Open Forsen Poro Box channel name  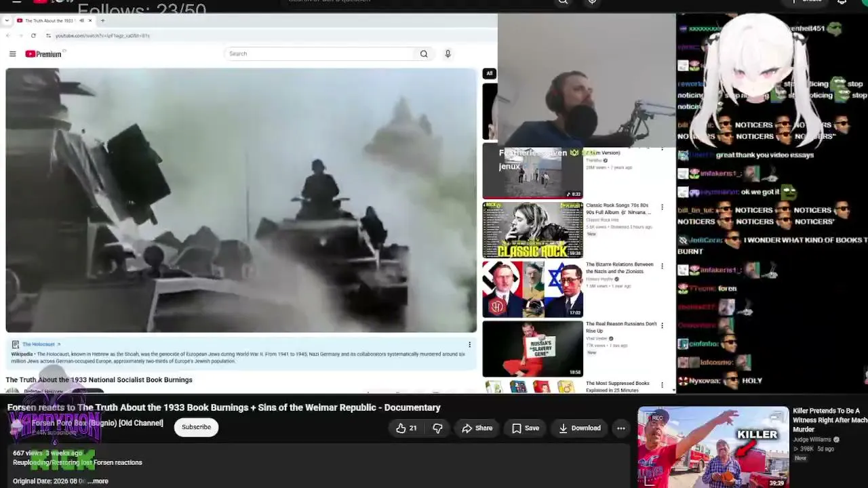[98, 423]
